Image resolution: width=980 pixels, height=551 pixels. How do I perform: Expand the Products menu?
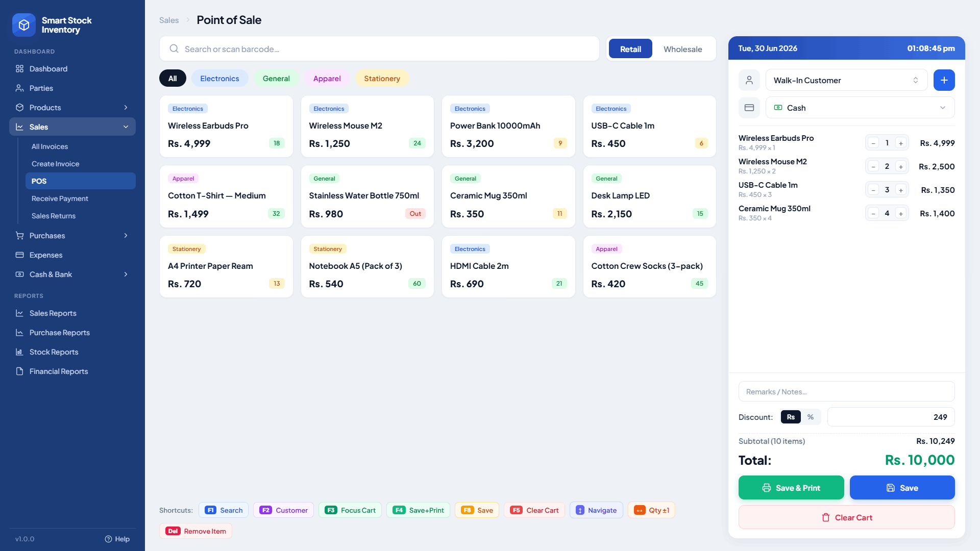click(72, 108)
